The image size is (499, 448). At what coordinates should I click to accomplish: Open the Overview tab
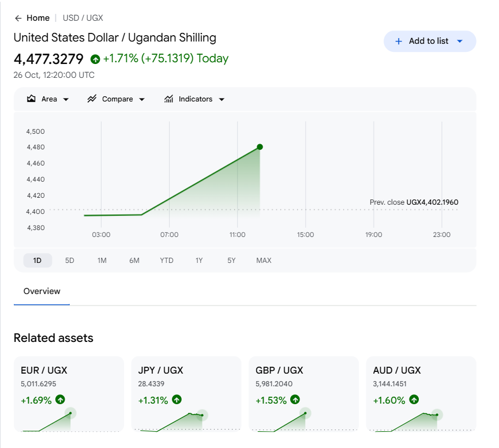coord(42,291)
